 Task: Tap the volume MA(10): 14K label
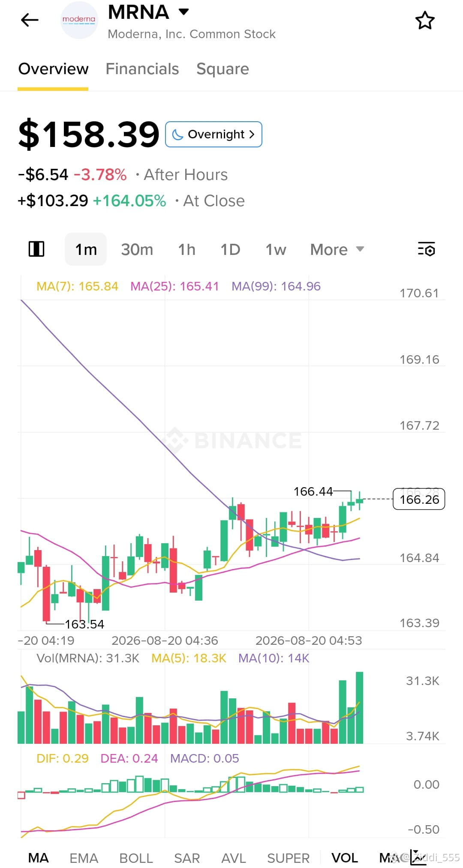[x=274, y=658]
